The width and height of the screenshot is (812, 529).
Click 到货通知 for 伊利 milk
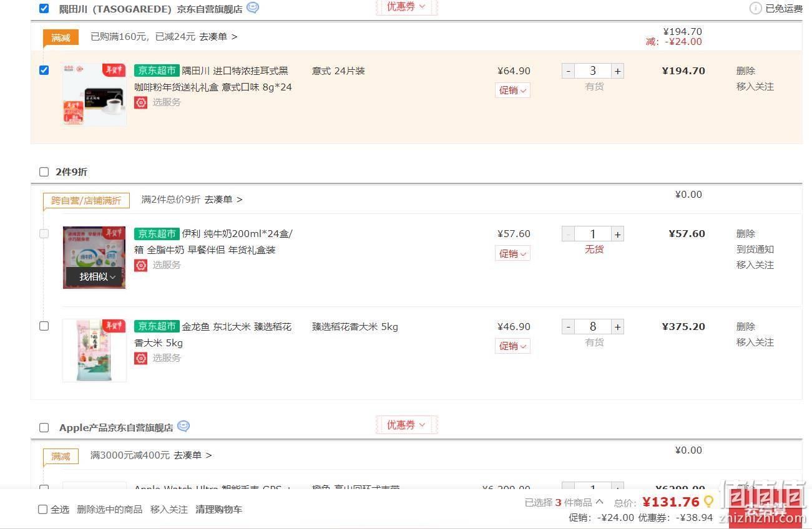[755, 250]
